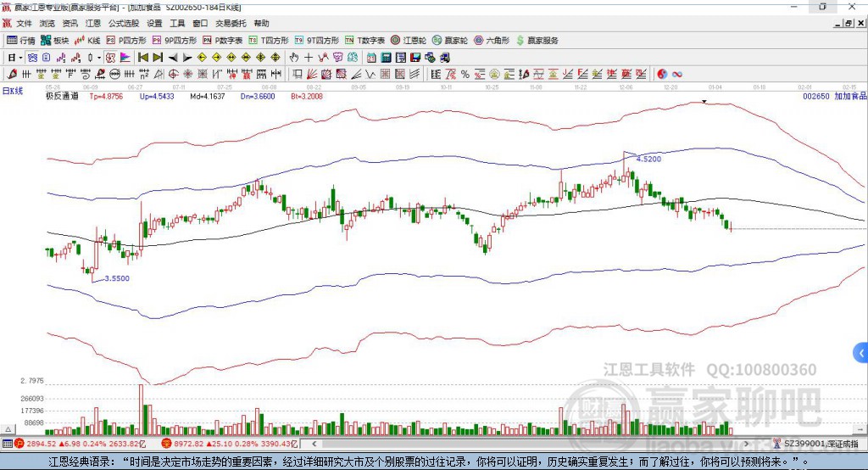Click the Shenzhen index 8972.82 status entry
The width and height of the screenshot is (868, 470).
tap(229, 444)
